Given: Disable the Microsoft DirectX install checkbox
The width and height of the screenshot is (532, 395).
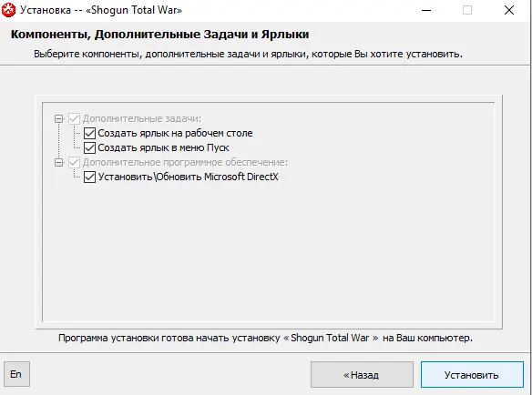Looking at the screenshot, I should pyautogui.click(x=89, y=177).
